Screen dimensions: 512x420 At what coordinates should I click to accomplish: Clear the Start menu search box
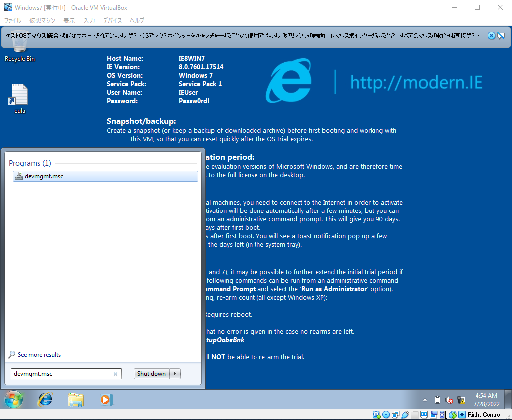coord(115,374)
